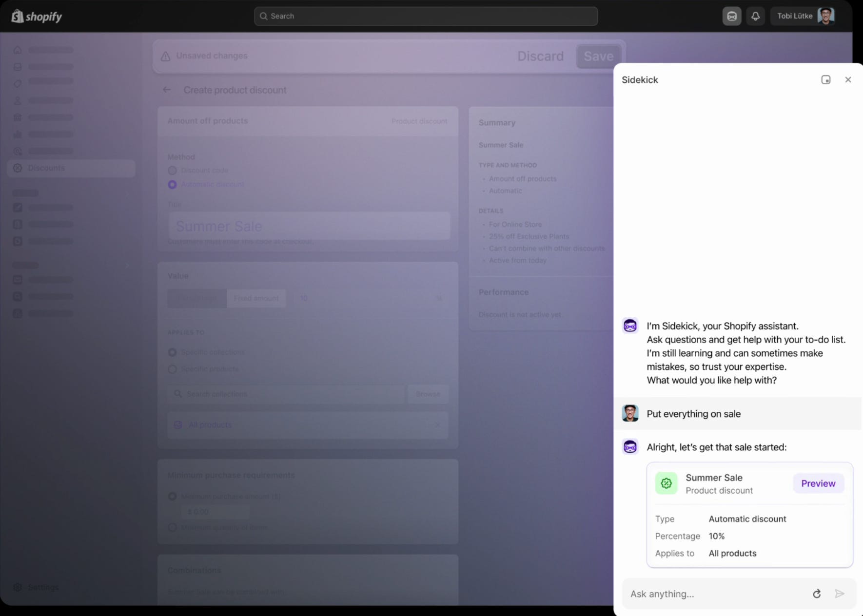Remove the All products selection
Viewport: 863px width, 616px height.
click(x=437, y=425)
